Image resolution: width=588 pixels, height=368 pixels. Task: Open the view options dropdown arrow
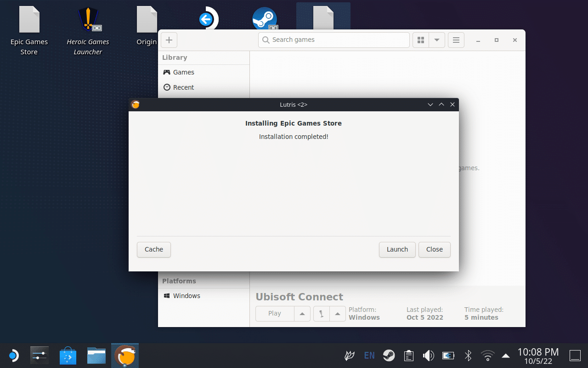437,40
